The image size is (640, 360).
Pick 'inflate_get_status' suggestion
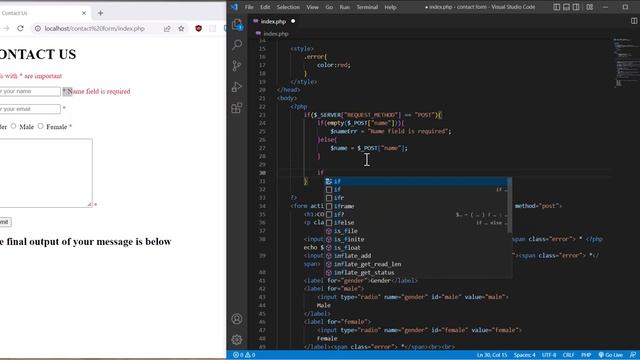pos(416,272)
